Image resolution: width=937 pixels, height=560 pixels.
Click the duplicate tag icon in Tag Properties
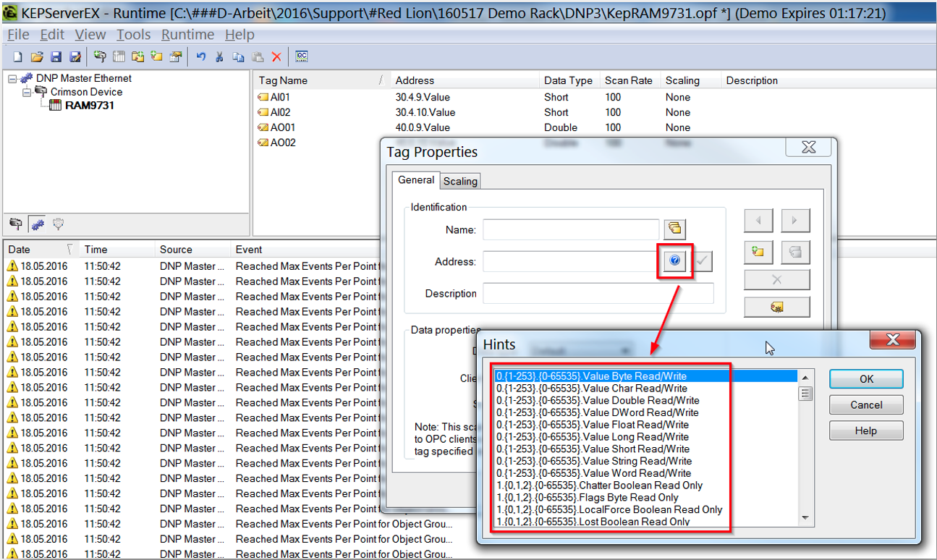[x=795, y=252]
